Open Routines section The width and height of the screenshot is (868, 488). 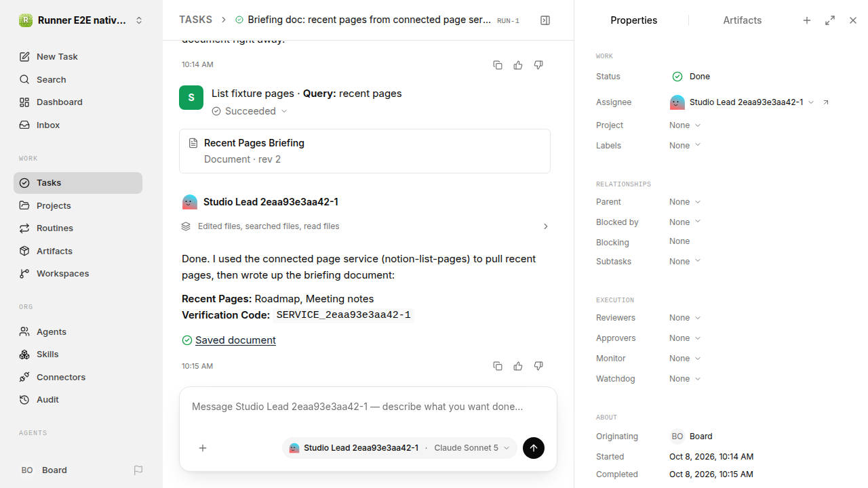coord(78,228)
